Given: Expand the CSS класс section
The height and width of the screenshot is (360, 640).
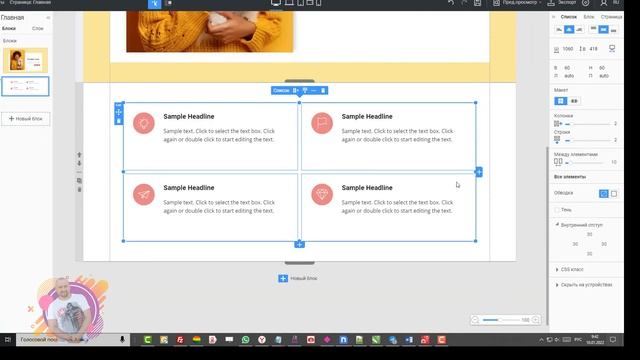Looking at the screenshot, I should (570, 270).
